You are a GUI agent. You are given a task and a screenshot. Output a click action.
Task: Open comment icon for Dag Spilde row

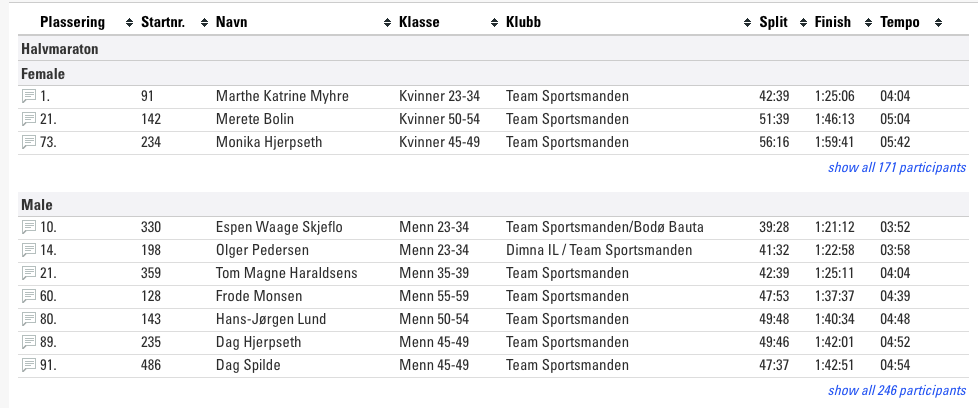[x=29, y=365]
